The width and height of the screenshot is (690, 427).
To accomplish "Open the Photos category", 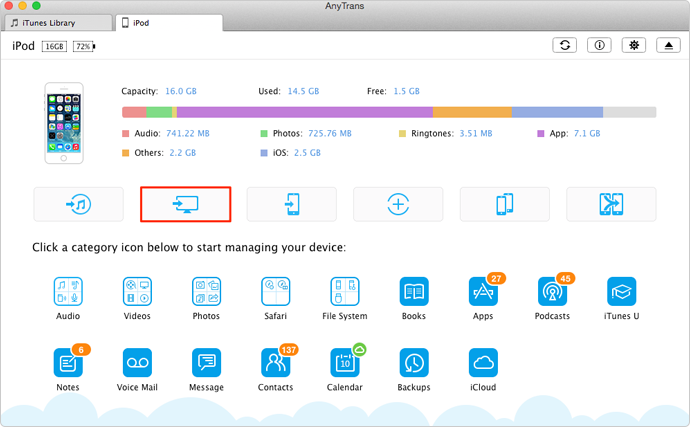I will click(206, 298).
